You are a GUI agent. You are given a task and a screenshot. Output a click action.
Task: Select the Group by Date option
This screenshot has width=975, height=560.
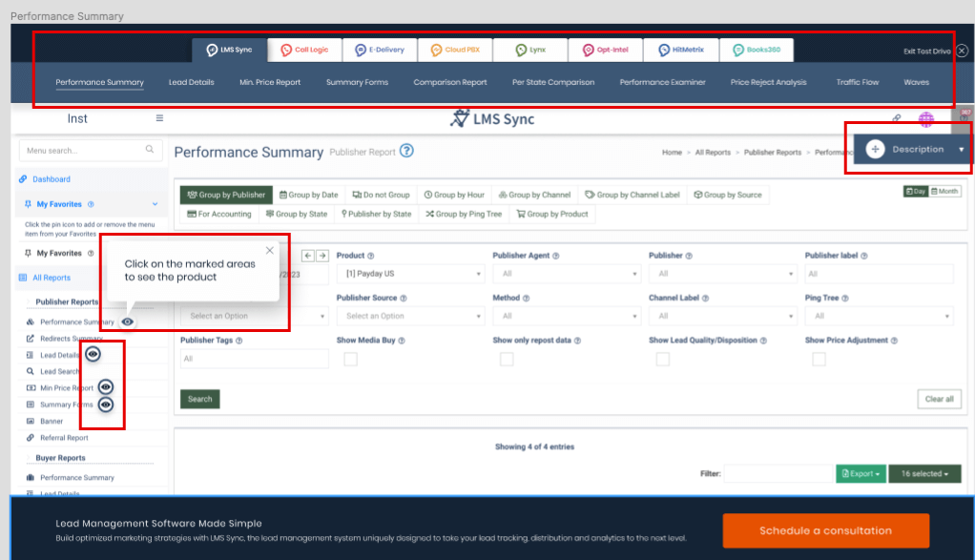308,196
